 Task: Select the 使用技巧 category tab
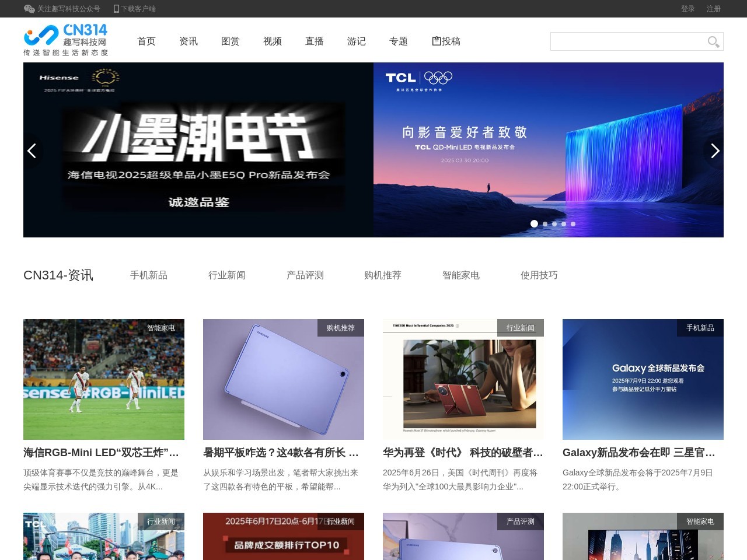[x=538, y=275]
